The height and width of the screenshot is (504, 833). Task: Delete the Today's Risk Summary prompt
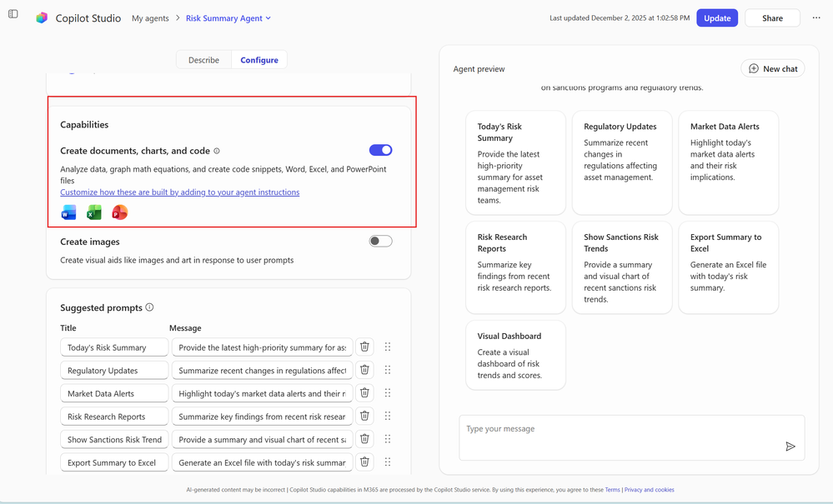pyautogui.click(x=364, y=347)
